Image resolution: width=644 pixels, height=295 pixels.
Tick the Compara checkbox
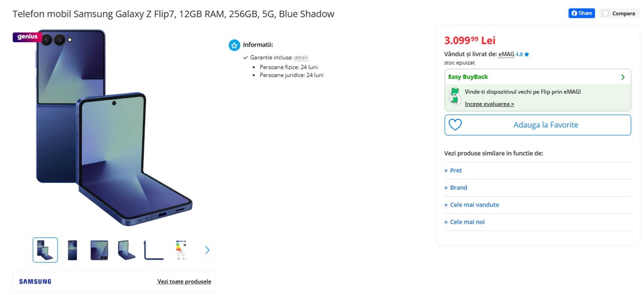[605, 13]
